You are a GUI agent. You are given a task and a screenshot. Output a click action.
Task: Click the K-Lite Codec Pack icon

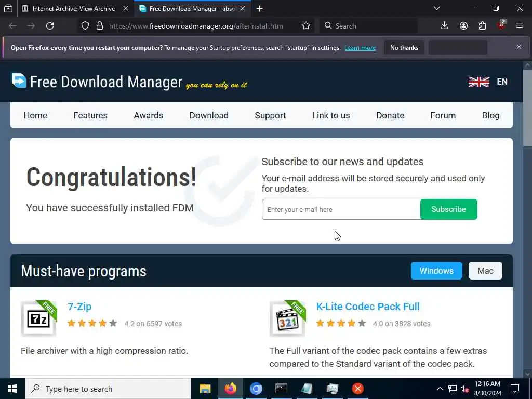[x=287, y=318]
